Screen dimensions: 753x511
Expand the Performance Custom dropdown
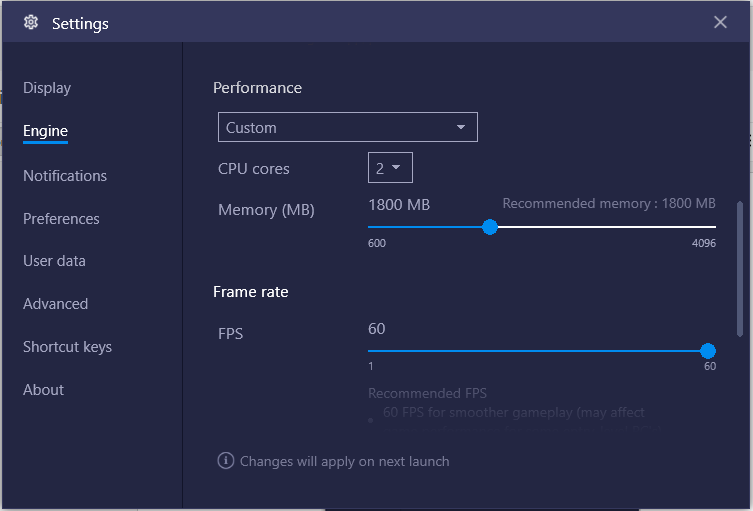point(347,128)
